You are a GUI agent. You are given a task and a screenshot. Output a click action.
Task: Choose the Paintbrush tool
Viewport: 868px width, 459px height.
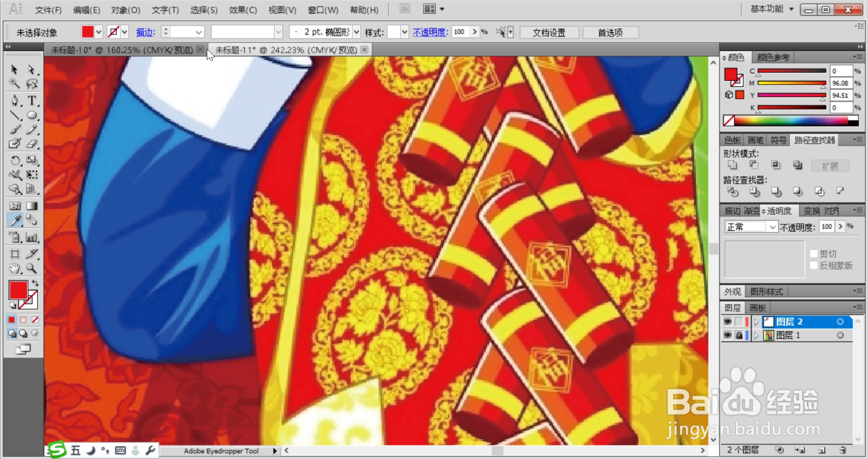[x=15, y=130]
